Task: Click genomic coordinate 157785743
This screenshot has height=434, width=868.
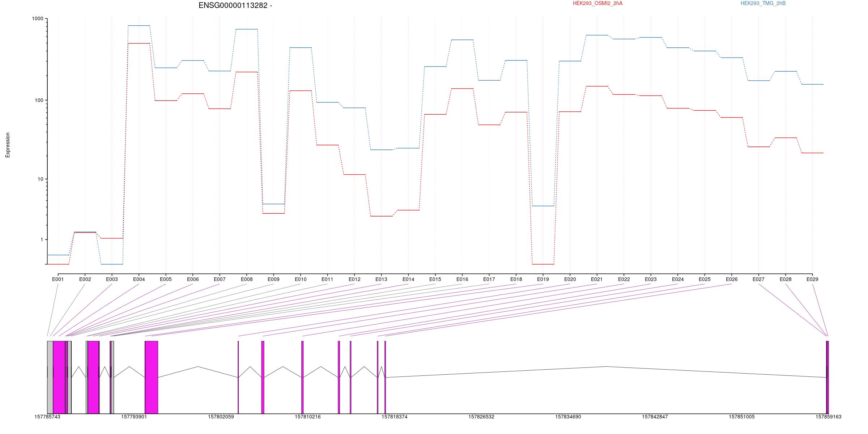Action: point(47,417)
